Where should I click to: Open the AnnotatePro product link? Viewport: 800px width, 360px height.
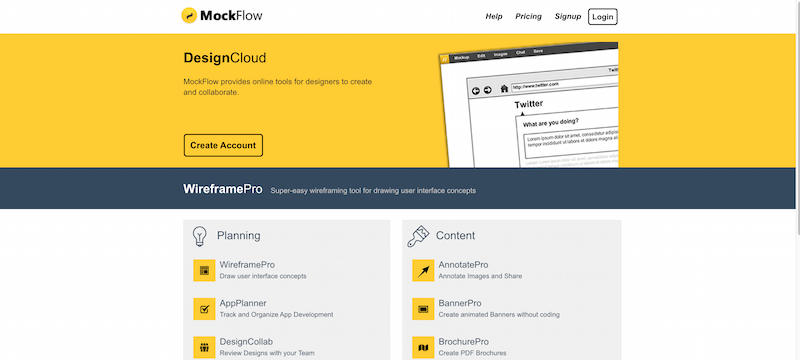[x=463, y=265]
